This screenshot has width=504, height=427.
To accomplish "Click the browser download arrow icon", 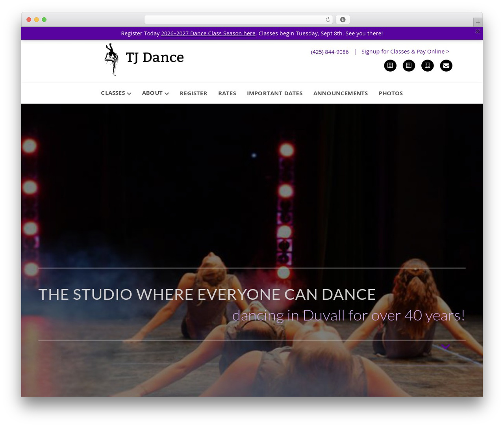I will point(343,20).
